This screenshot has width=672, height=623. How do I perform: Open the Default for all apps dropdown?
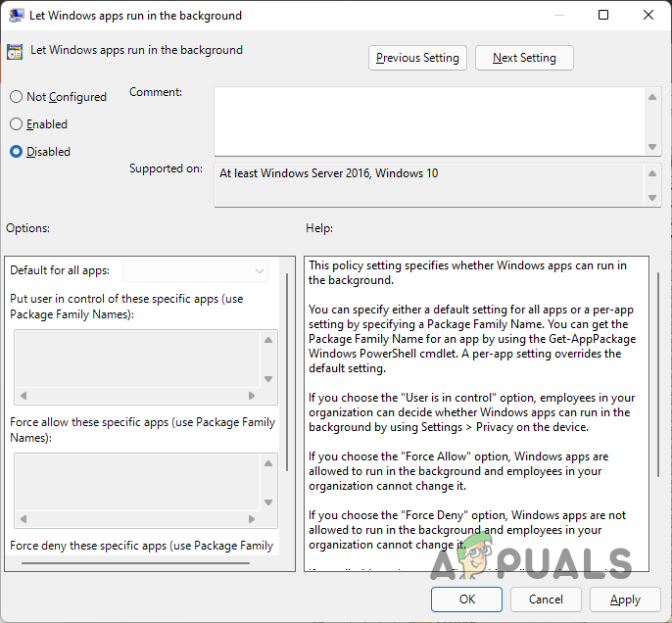tap(196, 270)
